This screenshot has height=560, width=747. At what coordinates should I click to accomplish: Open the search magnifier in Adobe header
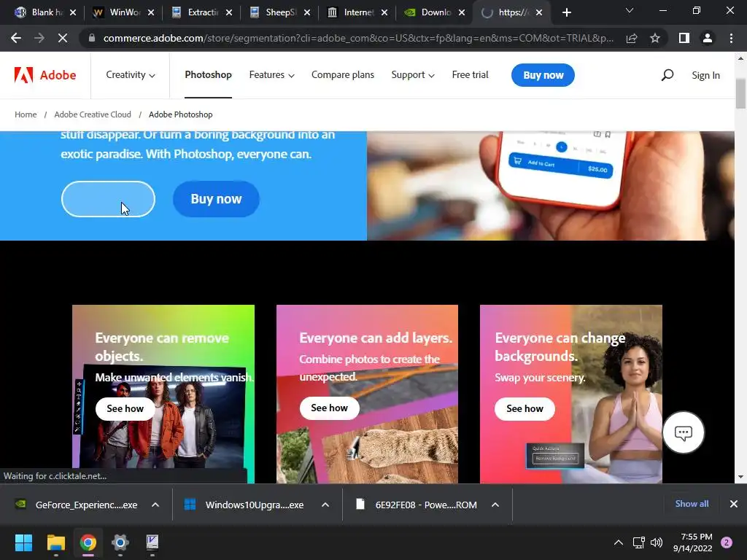[x=667, y=75]
